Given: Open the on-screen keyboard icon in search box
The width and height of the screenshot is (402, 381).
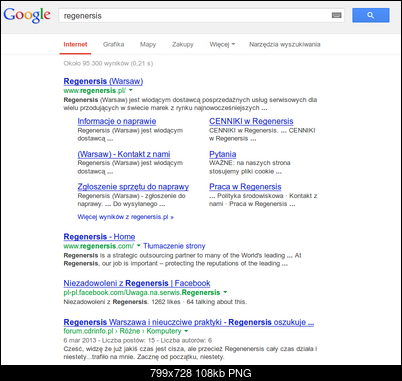Looking at the screenshot, I should pos(337,15).
